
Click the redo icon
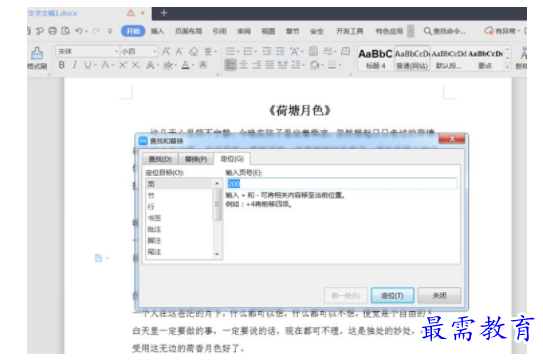tap(96, 31)
